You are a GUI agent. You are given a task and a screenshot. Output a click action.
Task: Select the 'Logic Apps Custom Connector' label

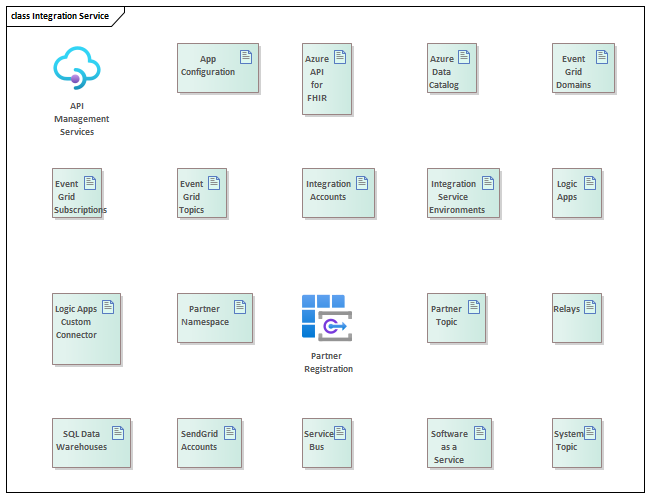point(76,322)
